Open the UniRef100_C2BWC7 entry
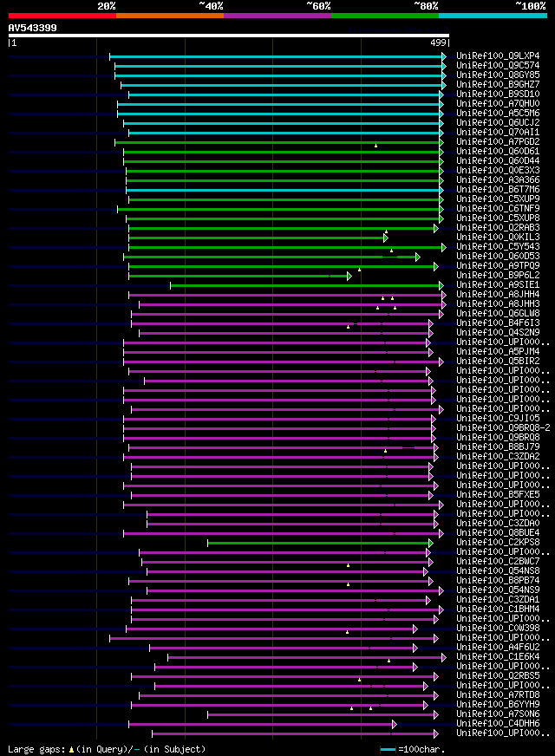 point(498,561)
